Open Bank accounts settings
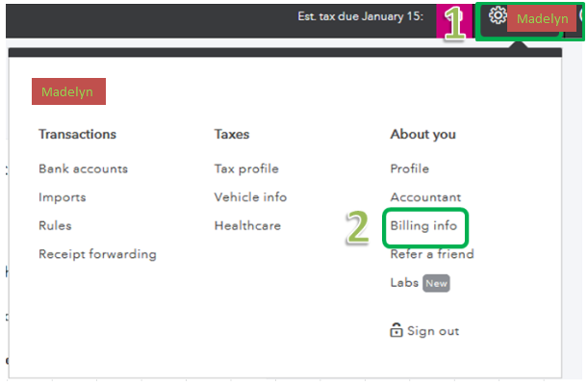The height and width of the screenshot is (385, 588). pos(84,168)
